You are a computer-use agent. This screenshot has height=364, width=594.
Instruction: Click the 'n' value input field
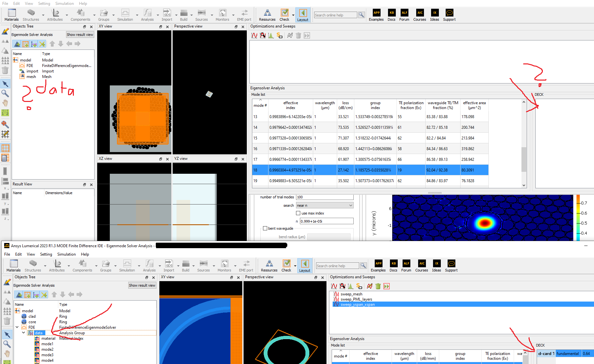(x=326, y=221)
